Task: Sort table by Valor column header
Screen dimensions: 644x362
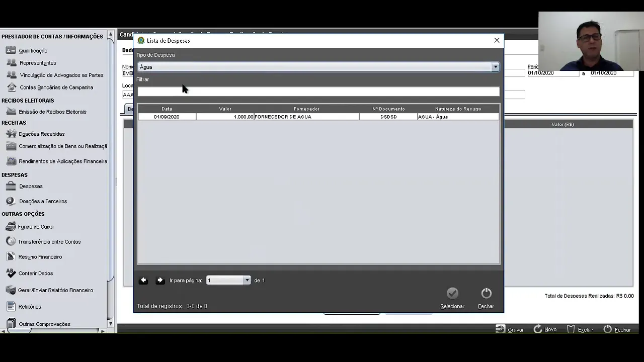Action: point(225,109)
